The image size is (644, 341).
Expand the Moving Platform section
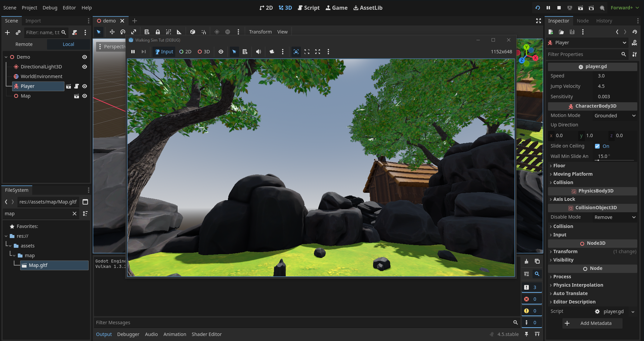[x=573, y=174]
